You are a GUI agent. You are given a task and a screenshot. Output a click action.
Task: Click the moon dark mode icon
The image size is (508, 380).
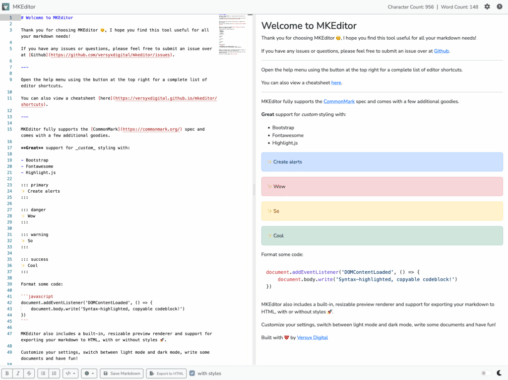(x=499, y=373)
